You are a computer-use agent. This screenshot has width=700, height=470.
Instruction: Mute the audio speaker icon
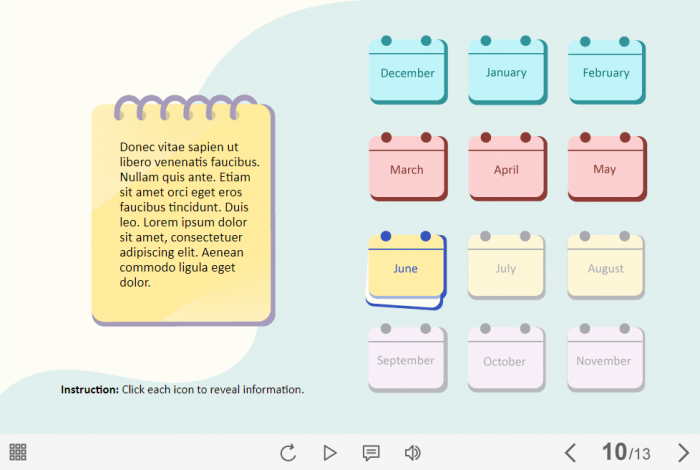[412, 453]
